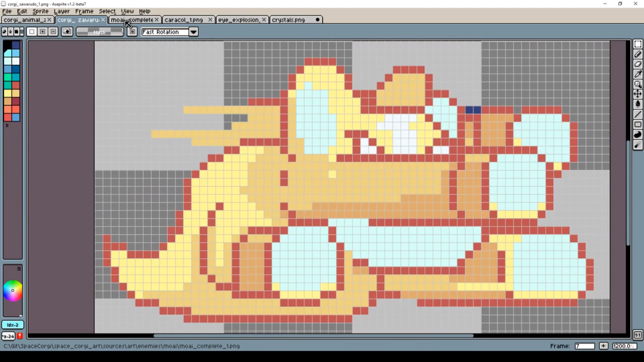
Task: Switch to the corgi_animal tab
Action: pyautogui.click(x=24, y=20)
